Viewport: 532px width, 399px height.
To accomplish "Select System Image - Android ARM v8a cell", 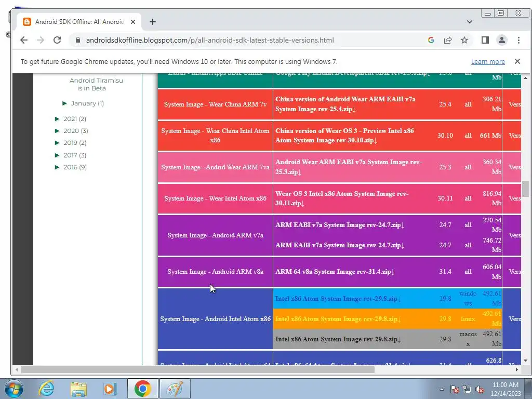I will point(216,272).
